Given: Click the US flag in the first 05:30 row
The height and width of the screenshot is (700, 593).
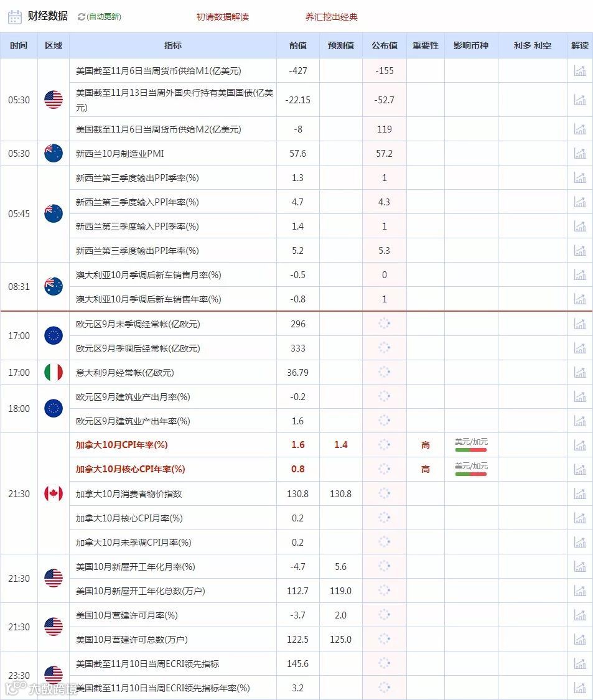Looking at the screenshot, I should click(54, 100).
